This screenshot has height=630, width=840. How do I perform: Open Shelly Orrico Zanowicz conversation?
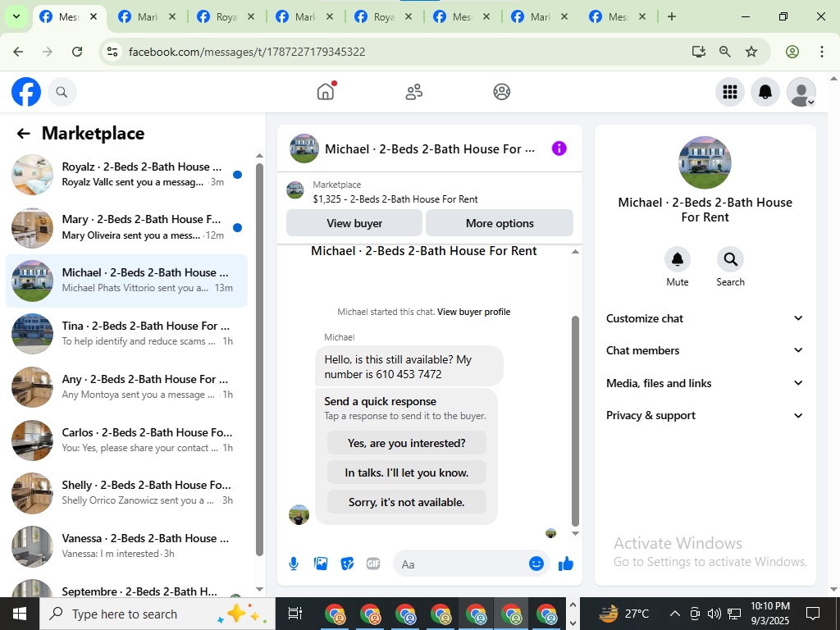(126, 493)
